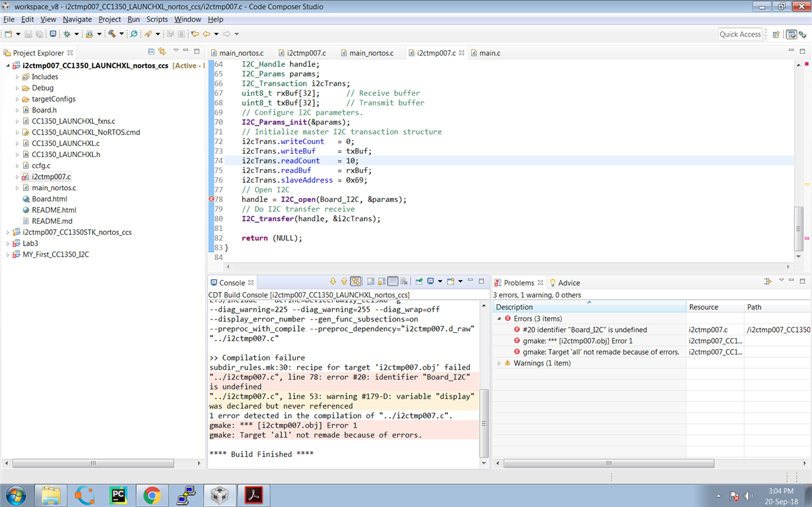This screenshot has width=812, height=507.
Task: Open the New file dropdown arrow
Action: pos(18,34)
